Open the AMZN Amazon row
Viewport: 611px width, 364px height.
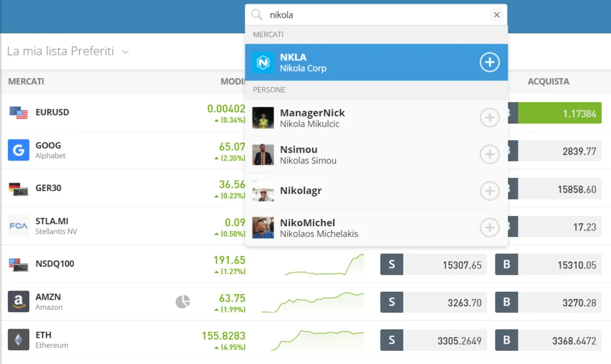(305, 302)
